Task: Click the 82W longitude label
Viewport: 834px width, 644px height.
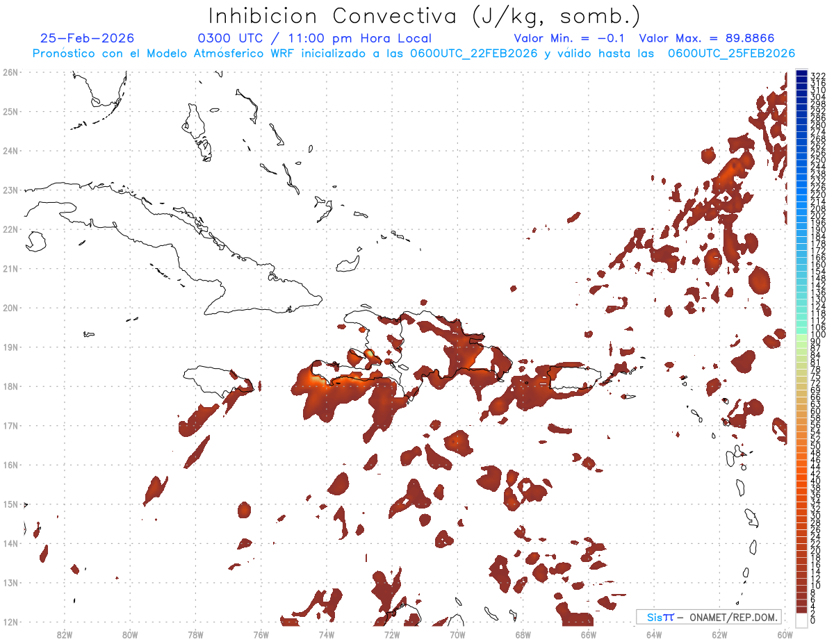Action: [x=65, y=634]
